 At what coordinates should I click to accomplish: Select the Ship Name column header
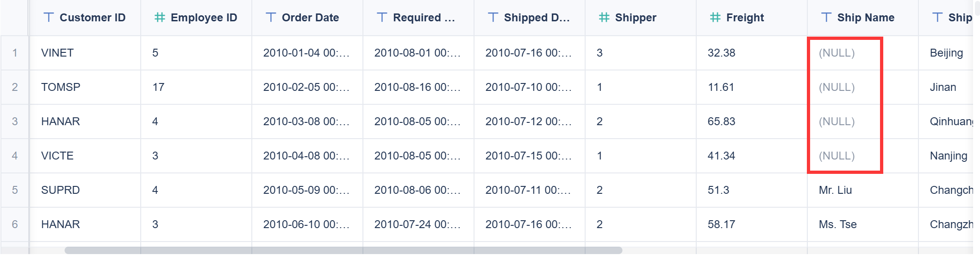coord(866,18)
